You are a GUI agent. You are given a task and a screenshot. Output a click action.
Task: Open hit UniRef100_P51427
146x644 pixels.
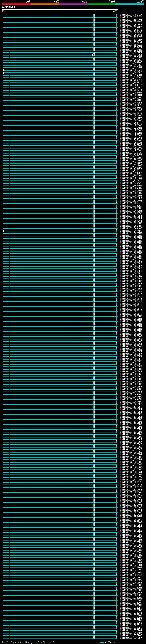pyautogui.click(x=131, y=15)
